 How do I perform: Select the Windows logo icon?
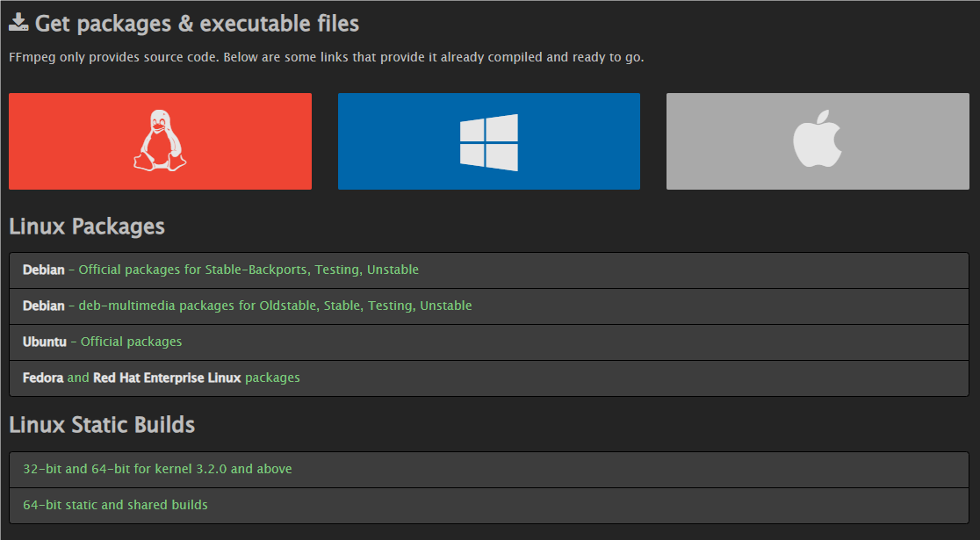pyautogui.click(x=489, y=141)
